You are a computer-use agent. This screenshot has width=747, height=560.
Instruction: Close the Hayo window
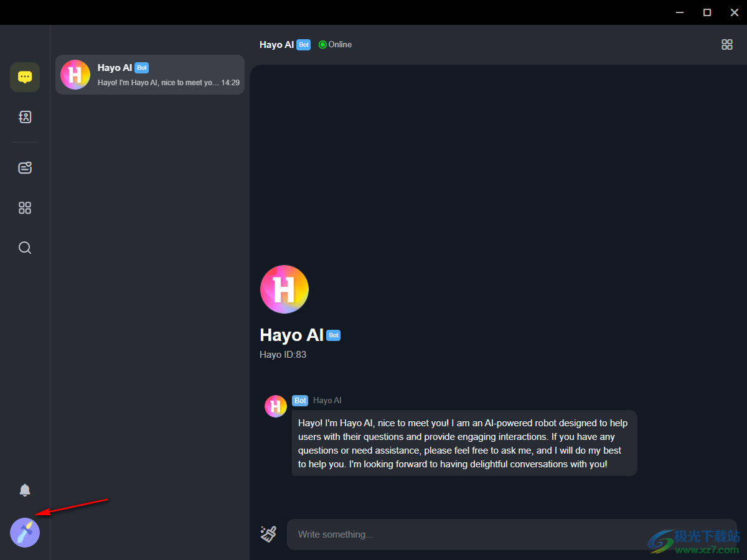coord(735,12)
